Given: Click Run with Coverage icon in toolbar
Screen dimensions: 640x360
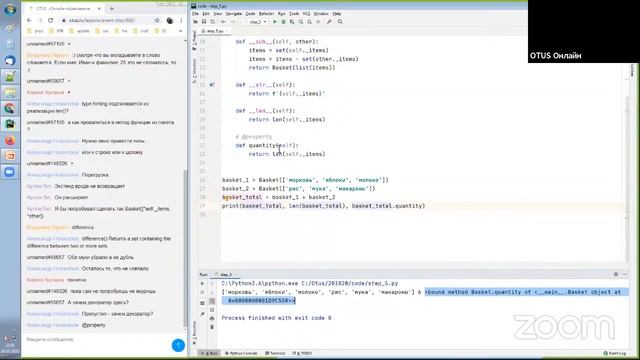Looking at the screenshot, I should pyautogui.click(x=292, y=22).
